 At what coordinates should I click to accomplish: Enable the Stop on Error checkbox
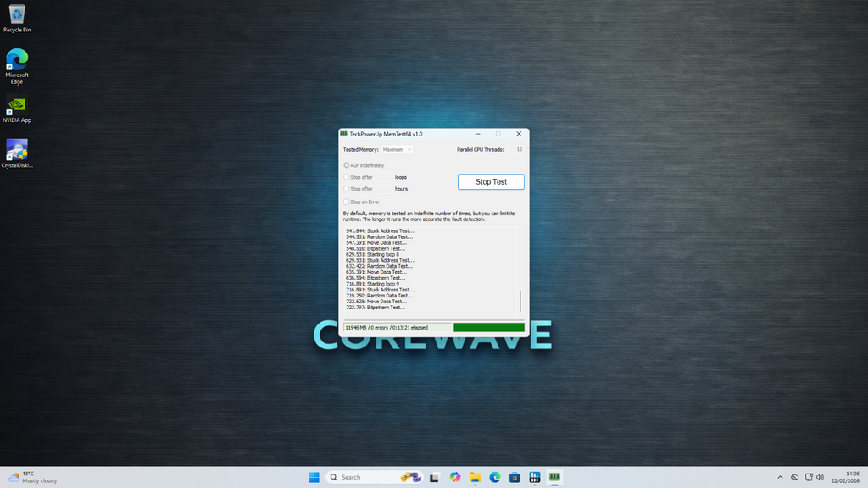[x=347, y=202]
